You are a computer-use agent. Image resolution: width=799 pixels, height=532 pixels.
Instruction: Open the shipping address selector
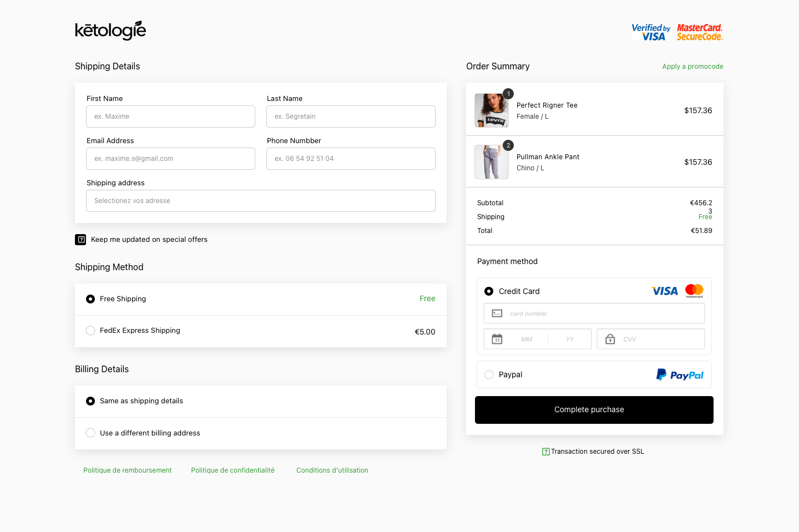click(261, 201)
